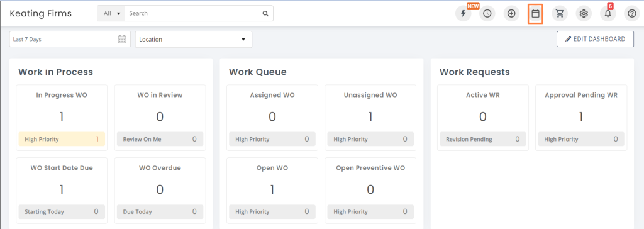Open the WO Start Date Due card
The height and width of the screenshot is (229, 644).
coord(62,191)
